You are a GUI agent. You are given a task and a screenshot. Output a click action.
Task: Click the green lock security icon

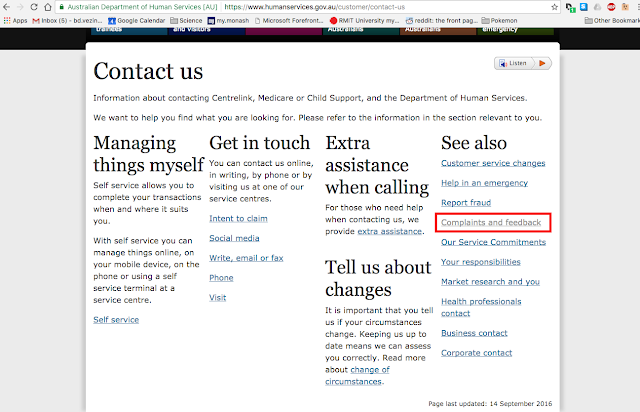point(62,7)
